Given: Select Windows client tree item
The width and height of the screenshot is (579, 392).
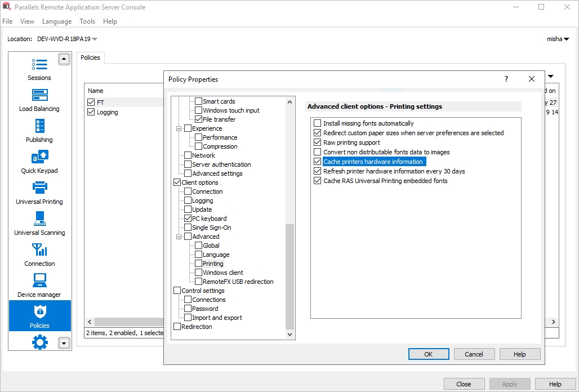Looking at the screenshot, I should pos(222,273).
